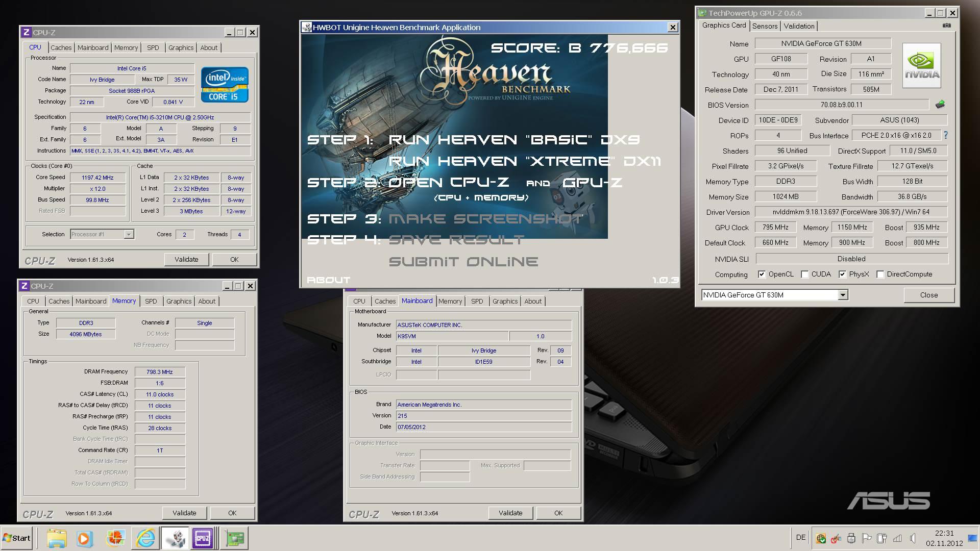Image resolution: width=980 pixels, height=551 pixels.
Task: Click the Show Desktop button in taskbar corner
Action: 972,538
